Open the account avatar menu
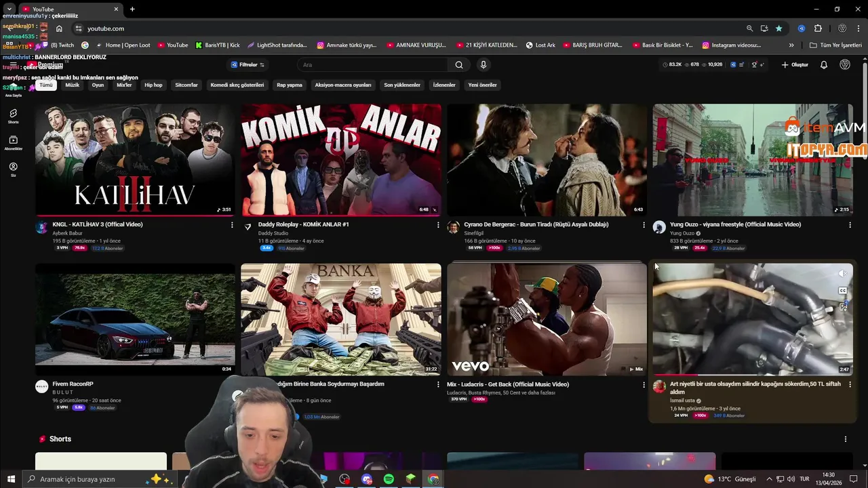The height and width of the screenshot is (488, 868). (845, 65)
